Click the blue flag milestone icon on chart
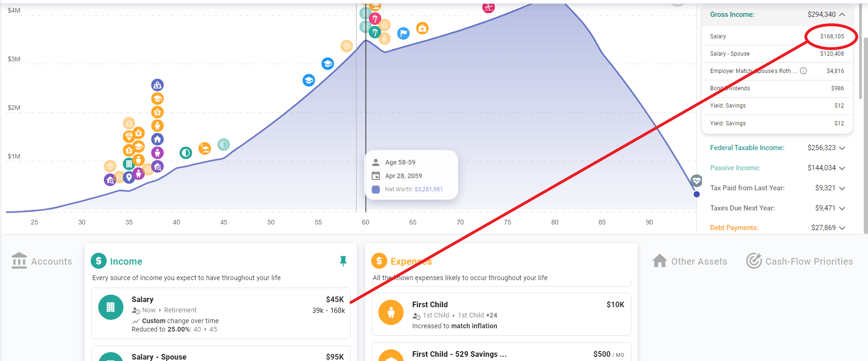 click(403, 33)
